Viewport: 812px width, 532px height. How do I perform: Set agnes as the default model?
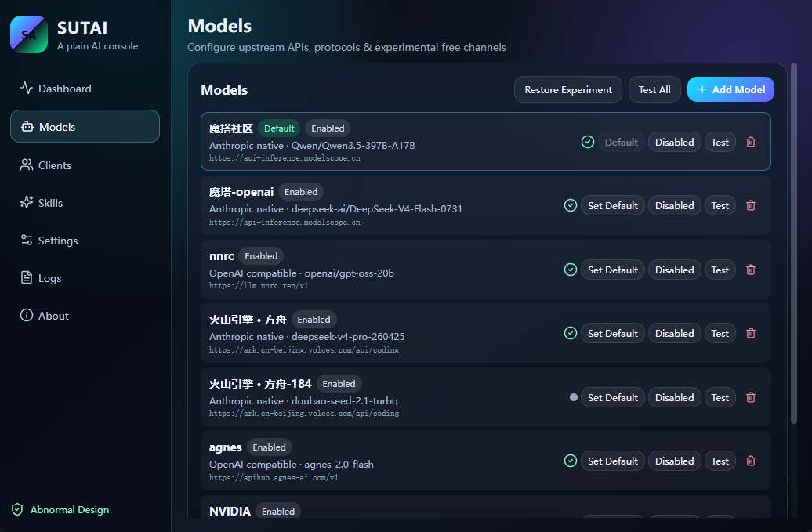(x=613, y=461)
